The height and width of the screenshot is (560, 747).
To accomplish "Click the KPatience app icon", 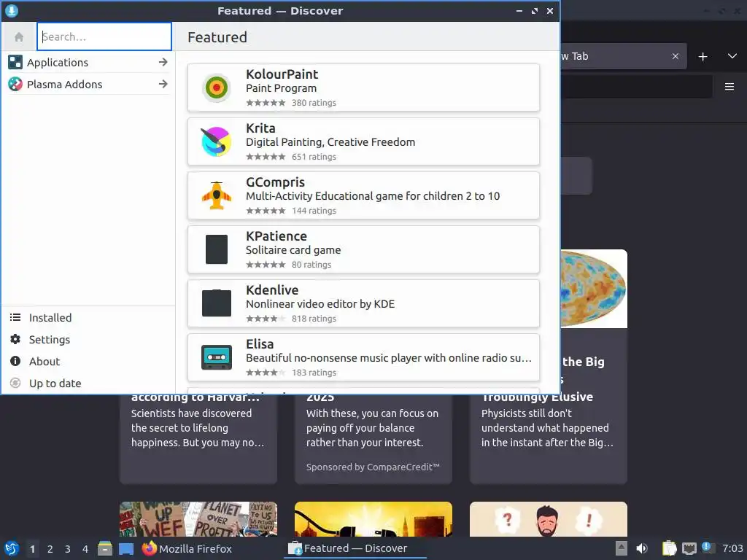I will (x=216, y=249).
